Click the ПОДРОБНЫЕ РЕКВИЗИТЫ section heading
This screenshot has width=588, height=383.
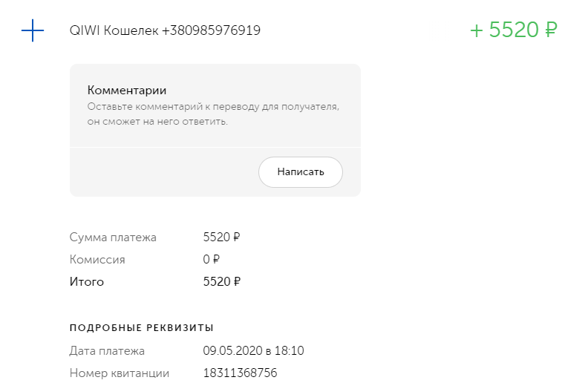(x=142, y=327)
